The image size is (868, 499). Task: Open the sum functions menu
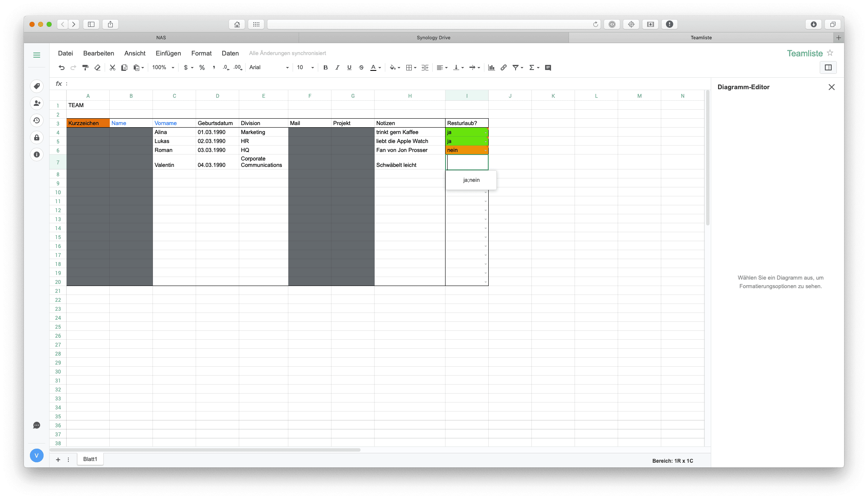534,67
